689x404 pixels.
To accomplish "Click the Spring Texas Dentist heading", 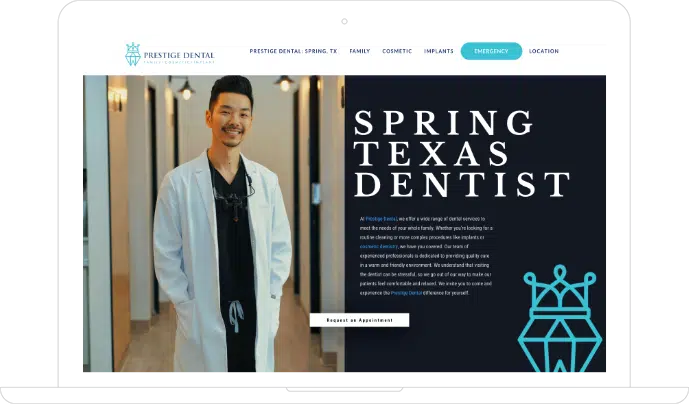I will [x=462, y=154].
